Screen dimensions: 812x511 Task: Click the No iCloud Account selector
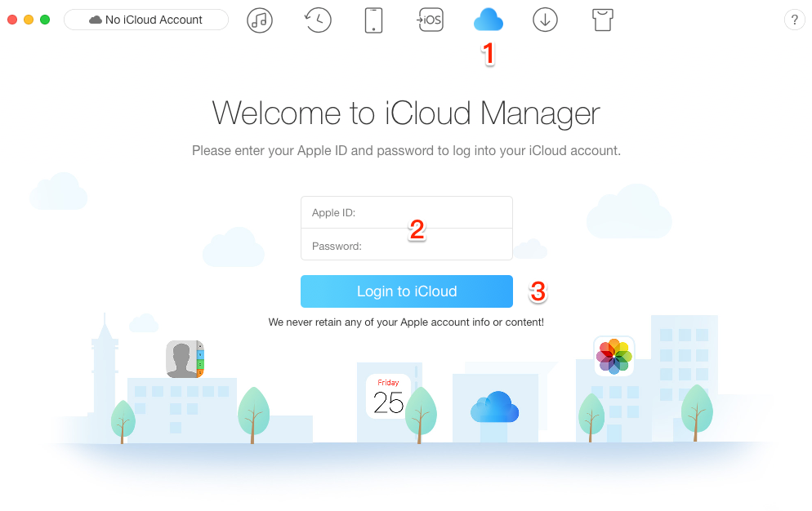pyautogui.click(x=146, y=20)
